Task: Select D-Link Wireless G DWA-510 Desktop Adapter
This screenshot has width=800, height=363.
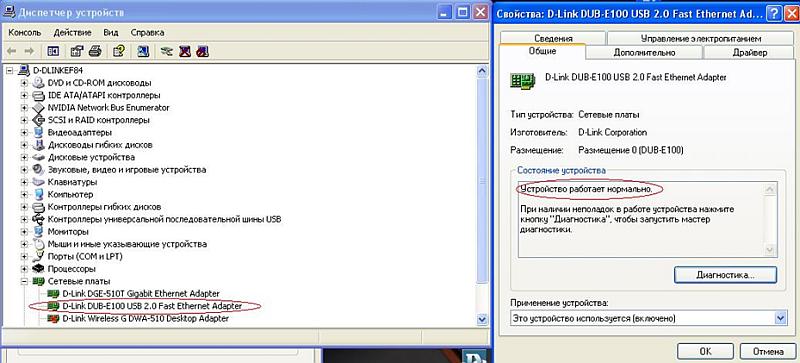Action: 145,319
